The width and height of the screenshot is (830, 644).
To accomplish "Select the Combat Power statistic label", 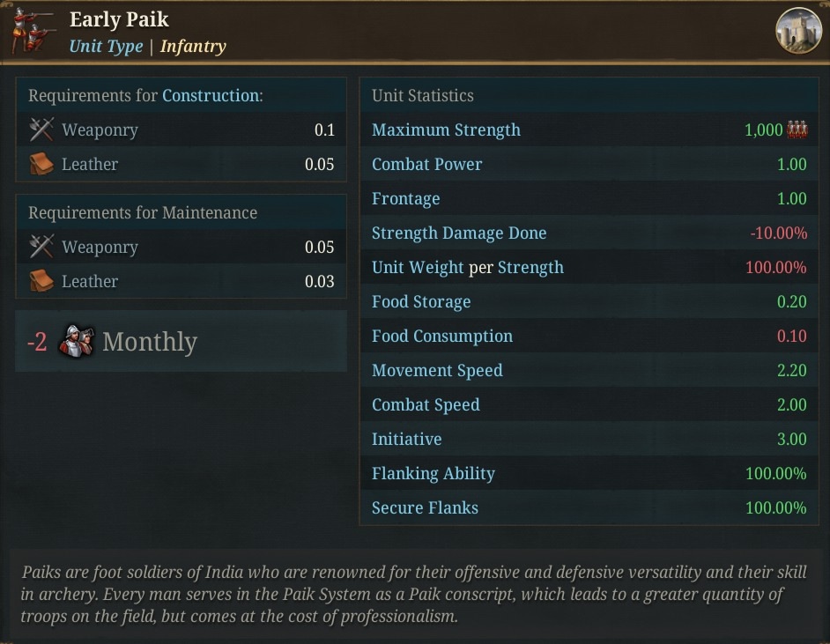I will click(426, 164).
